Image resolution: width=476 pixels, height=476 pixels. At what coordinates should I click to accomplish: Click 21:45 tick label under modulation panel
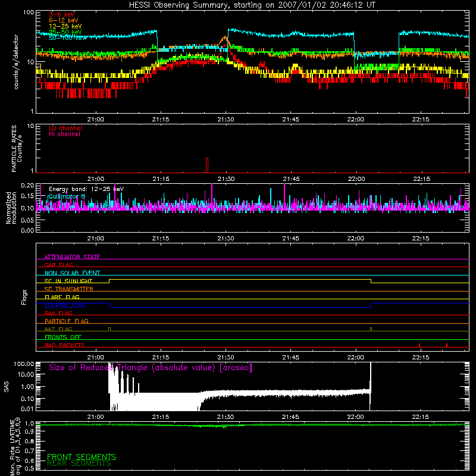(291, 239)
